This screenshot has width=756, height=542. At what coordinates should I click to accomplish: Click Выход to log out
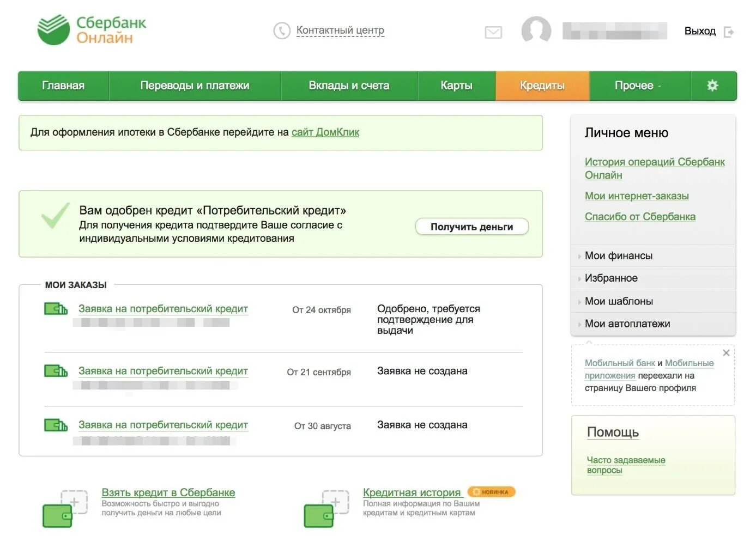pos(700,31)
